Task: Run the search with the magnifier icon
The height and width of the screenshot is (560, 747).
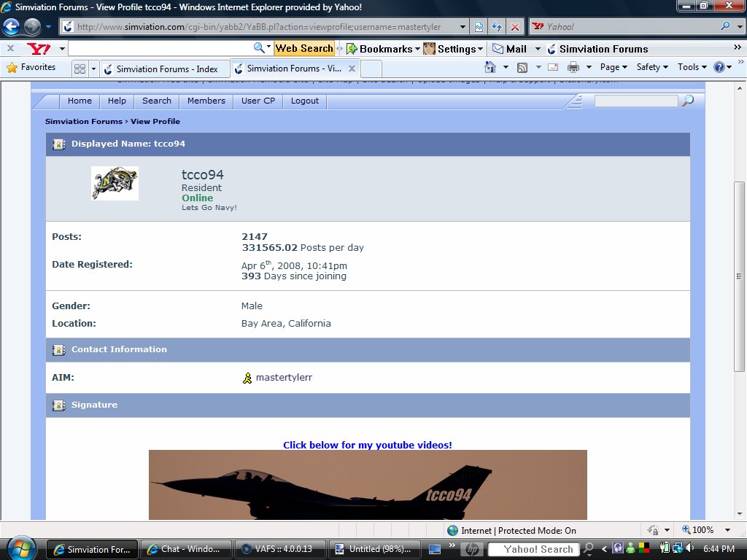Action: point(726,26)
